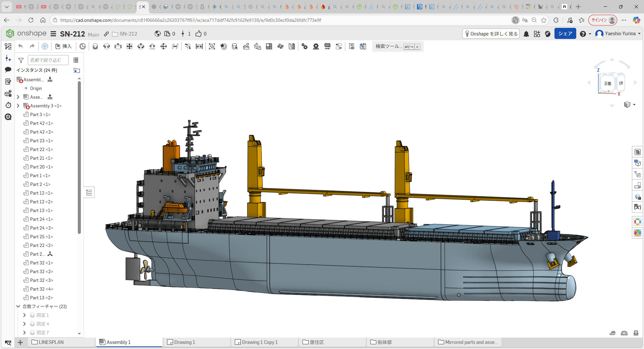The width and height of the screenshot is (644, 349).
Task: Open the display states lock icon on right edge
Action: 637,196
